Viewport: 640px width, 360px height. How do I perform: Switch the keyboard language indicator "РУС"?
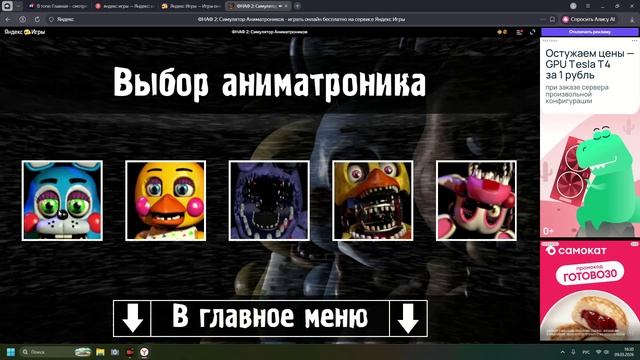tap(586, 352)
